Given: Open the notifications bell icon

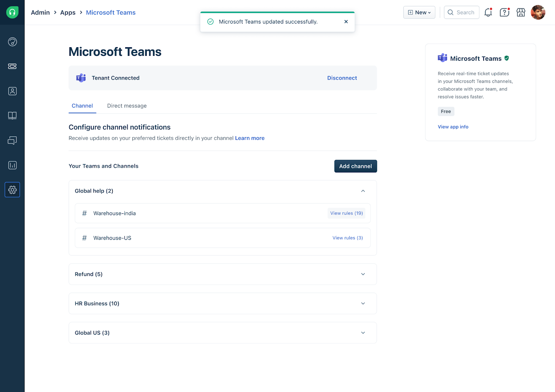Looking at the screenshot, I should pyautogui.click(x=488, y=12).
